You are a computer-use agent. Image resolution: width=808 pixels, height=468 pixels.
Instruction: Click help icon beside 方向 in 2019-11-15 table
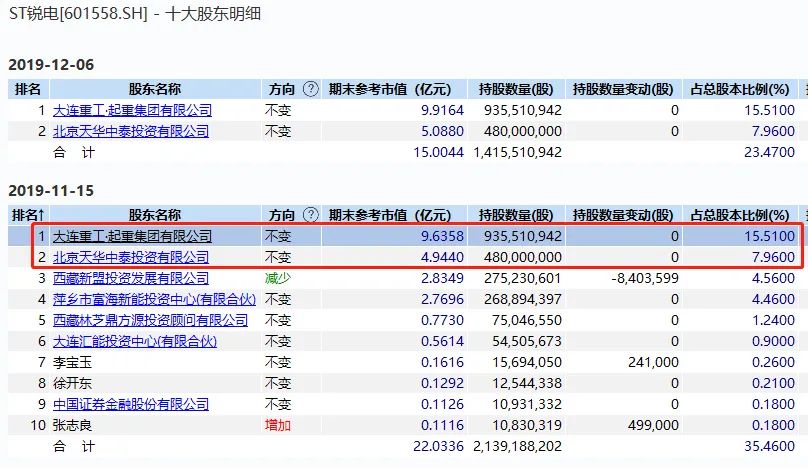311,214
